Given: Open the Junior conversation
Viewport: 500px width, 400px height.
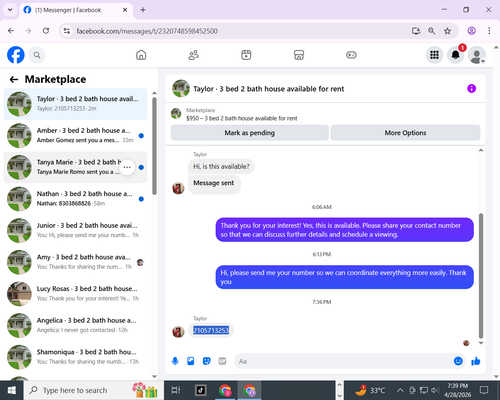Looking at the screenshot, I should click(x=75, y=230).
